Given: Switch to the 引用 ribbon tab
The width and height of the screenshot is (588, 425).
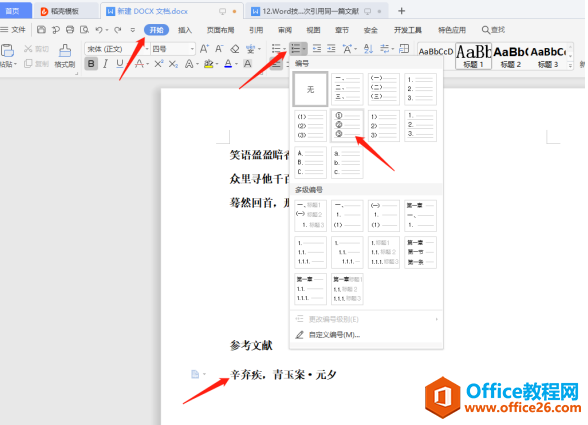Looking at the screenshot, I should pos(256,30).
